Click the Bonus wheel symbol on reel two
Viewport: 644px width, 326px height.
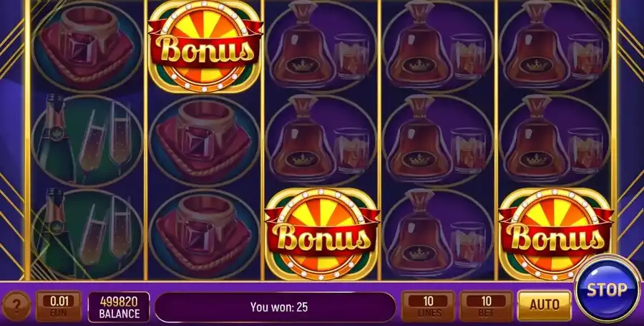(205, 47)
